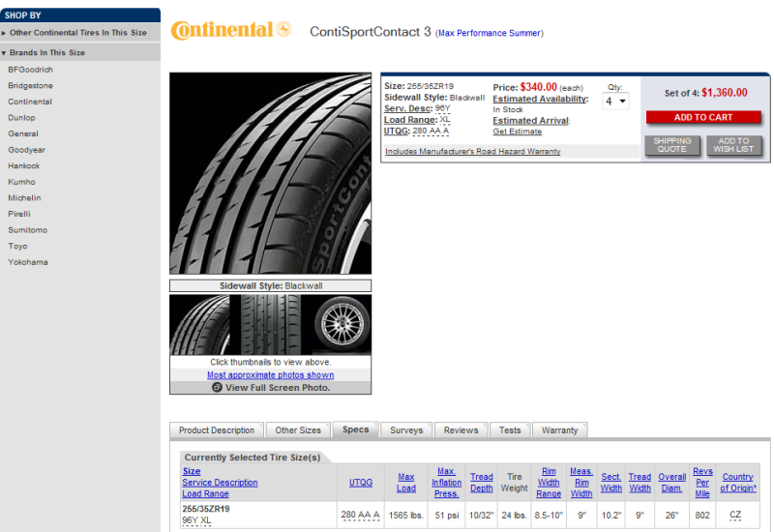View the angled tread thumbnail

click(x=199, y=325)
